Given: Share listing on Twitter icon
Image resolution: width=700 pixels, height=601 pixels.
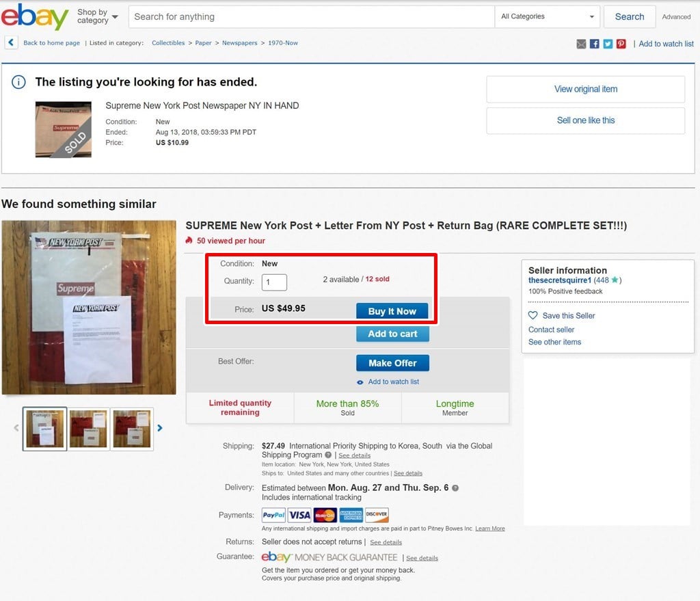Looking at the screenshot, I should point(608,44).
